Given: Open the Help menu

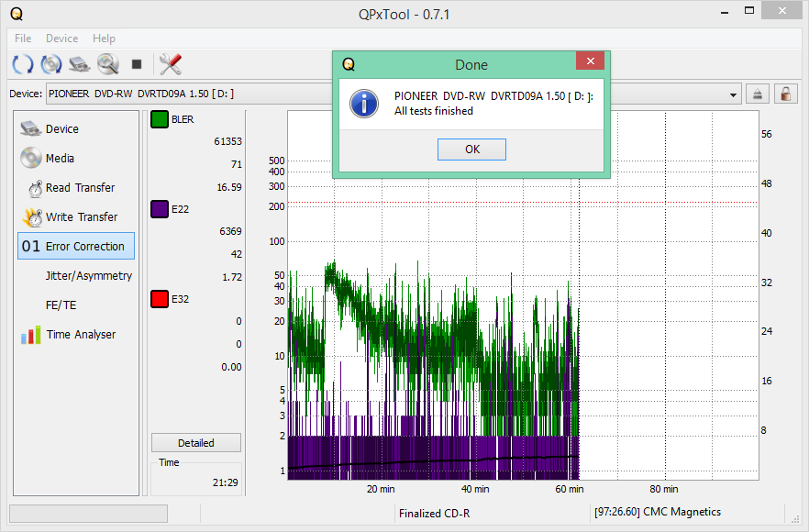Looking at the screenshot, I should [x=104, y=39].
